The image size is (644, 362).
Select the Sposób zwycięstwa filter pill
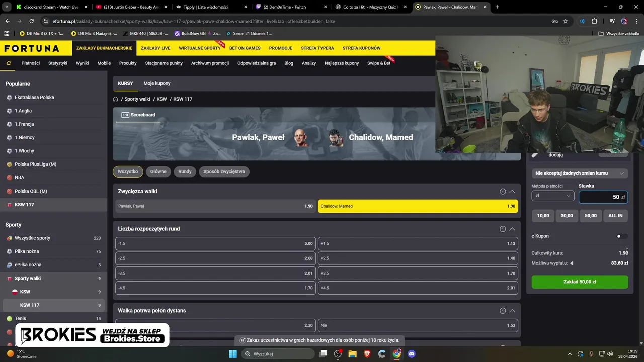224,172
